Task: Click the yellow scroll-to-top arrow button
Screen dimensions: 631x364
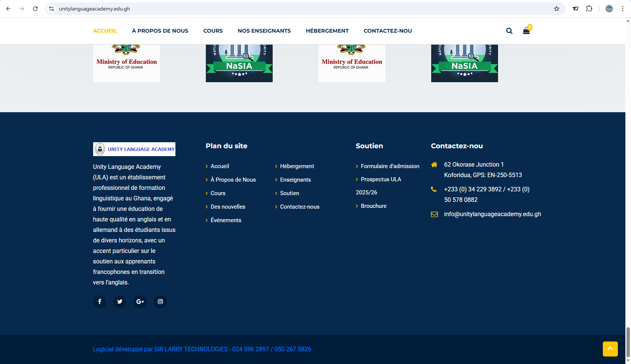Action: pyautogui.click(x=610, y=349)
